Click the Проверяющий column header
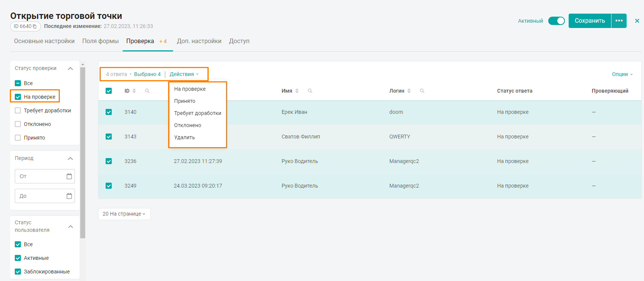Image resolution: width=644 pixels, height=281 pixels. click(x=610, y=91)
